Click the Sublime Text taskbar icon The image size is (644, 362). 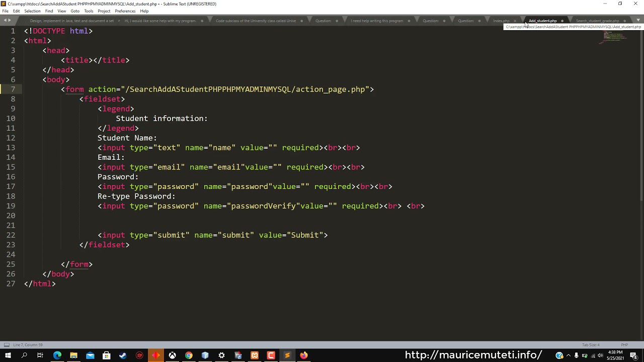click(x=287, y=355)
